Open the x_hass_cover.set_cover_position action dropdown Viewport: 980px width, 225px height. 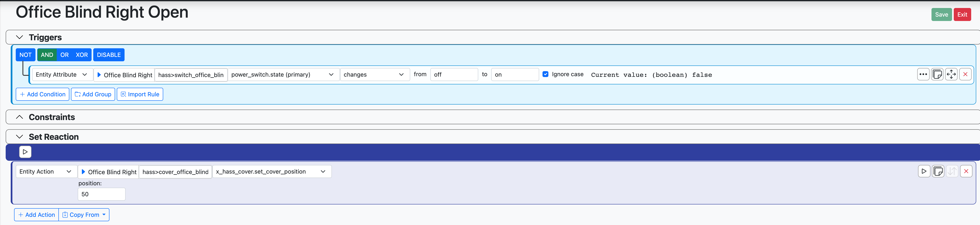pyautogui.click(x=272, y=171)
